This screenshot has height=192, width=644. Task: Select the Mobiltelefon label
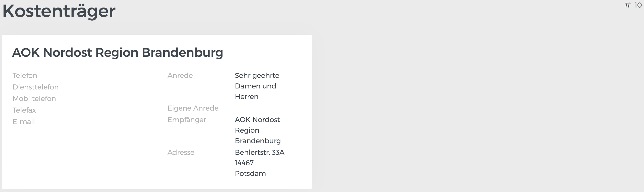click(x=34, y=99)
